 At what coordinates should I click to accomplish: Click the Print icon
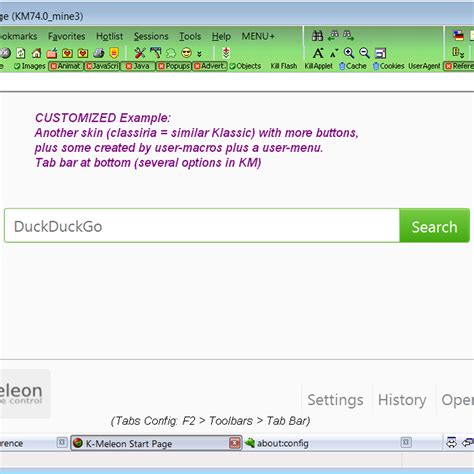(98, 53)
